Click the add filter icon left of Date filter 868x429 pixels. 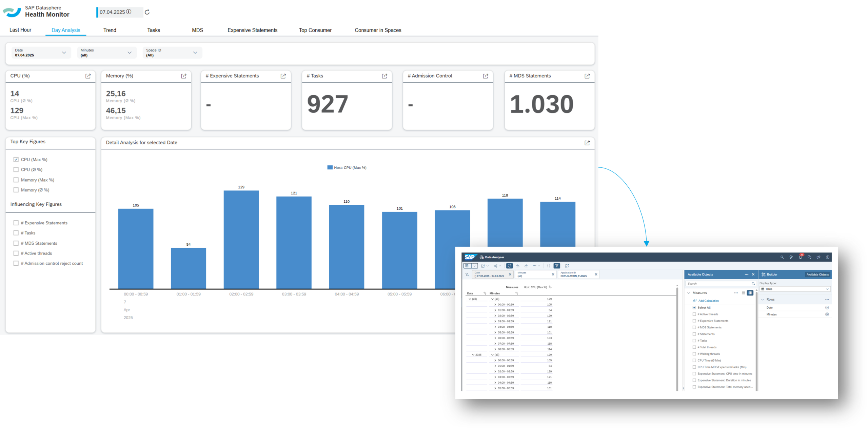pos(467,274)
